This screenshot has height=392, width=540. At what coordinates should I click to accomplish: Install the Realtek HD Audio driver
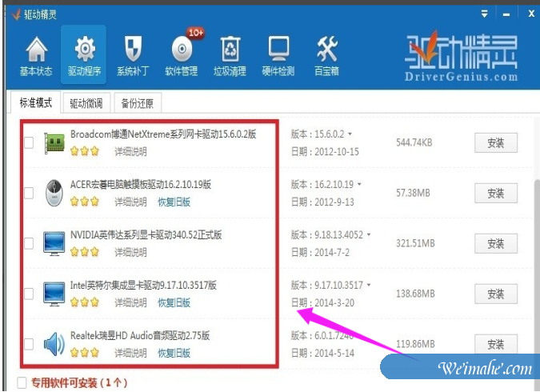[496, 344]
